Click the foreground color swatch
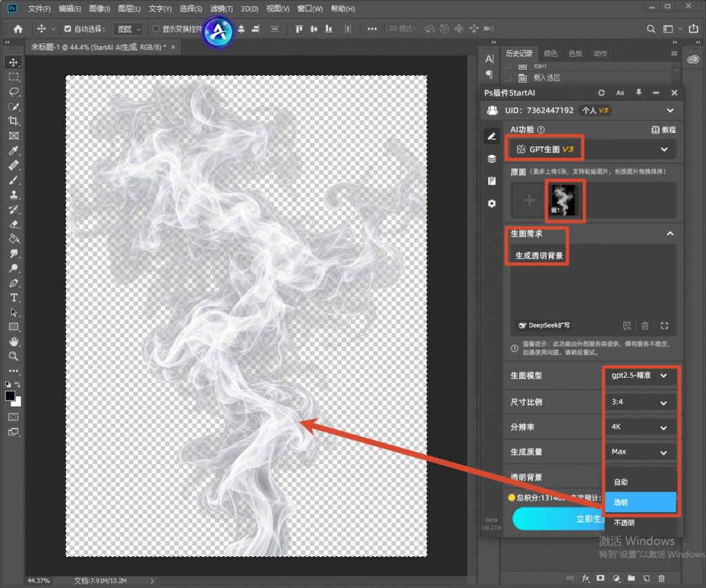The height and width of the screenshot is (588, 706). point(10,396)
